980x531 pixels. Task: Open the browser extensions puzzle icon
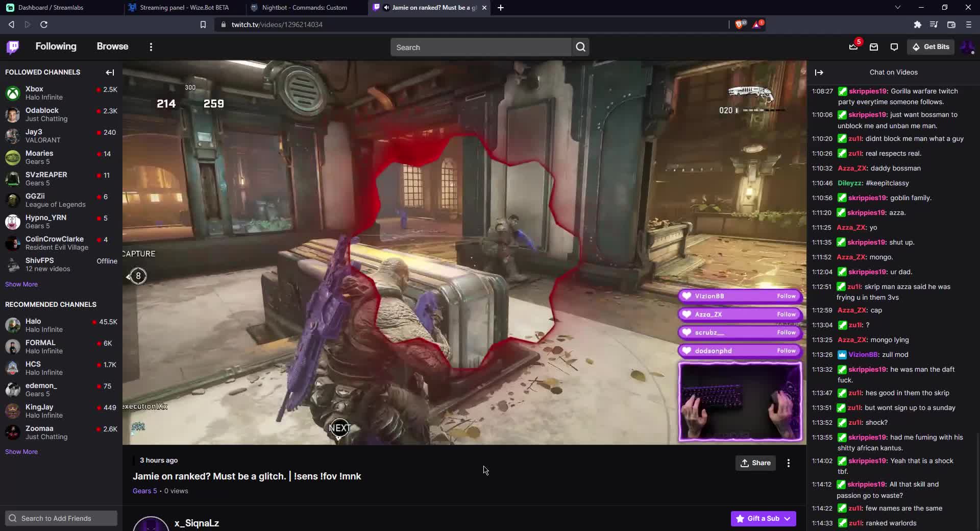point(917,25)
